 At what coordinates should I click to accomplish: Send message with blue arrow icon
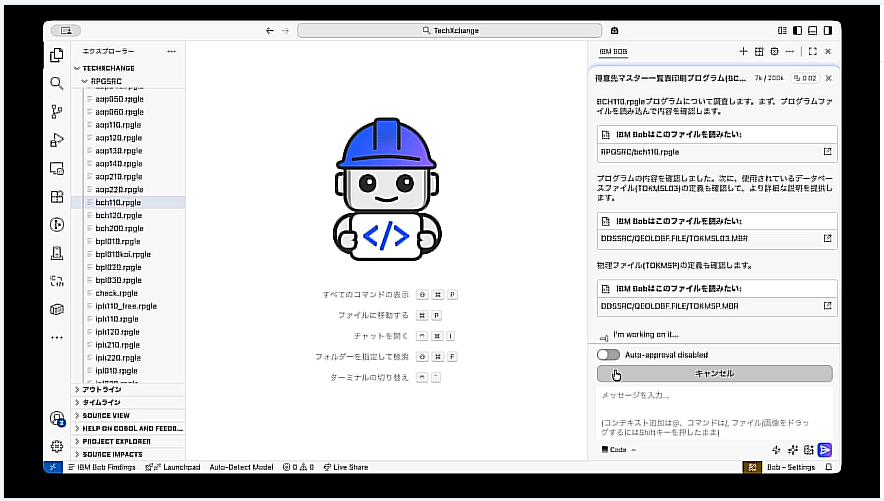tap(825, 450)
